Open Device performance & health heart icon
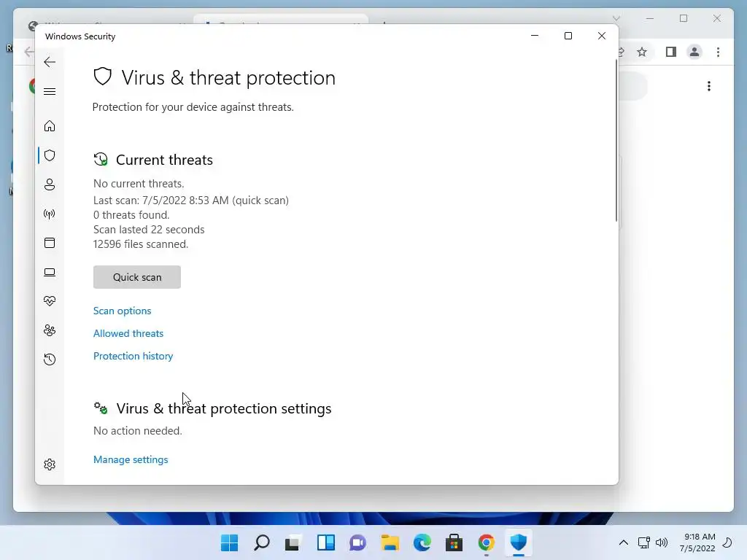 pyautogui.click(x=50, y=301)
